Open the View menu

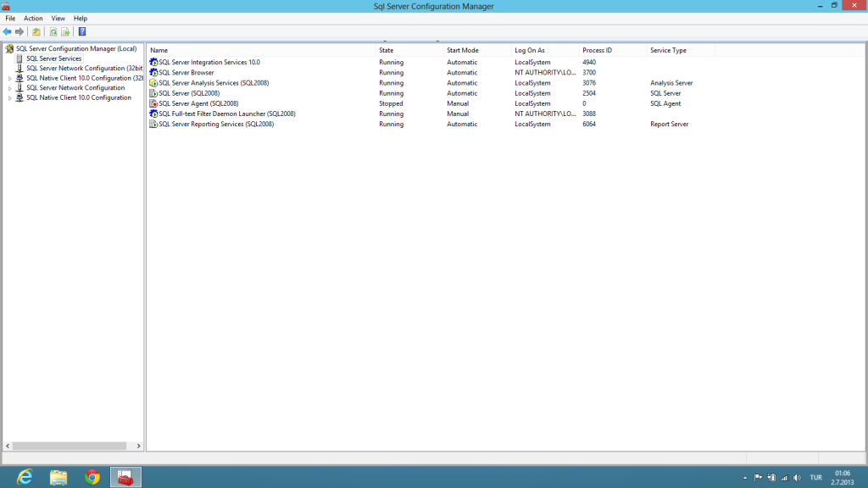coord(58,19)
